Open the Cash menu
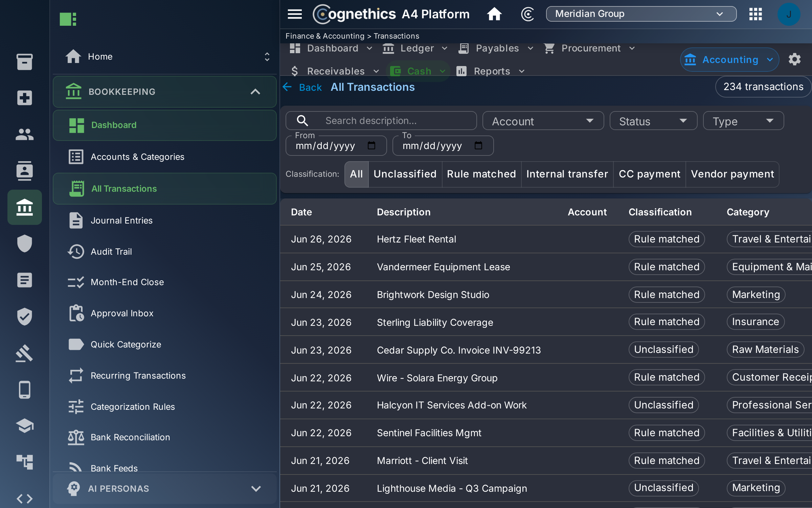The image size is (812, 508). pos(418,71)
